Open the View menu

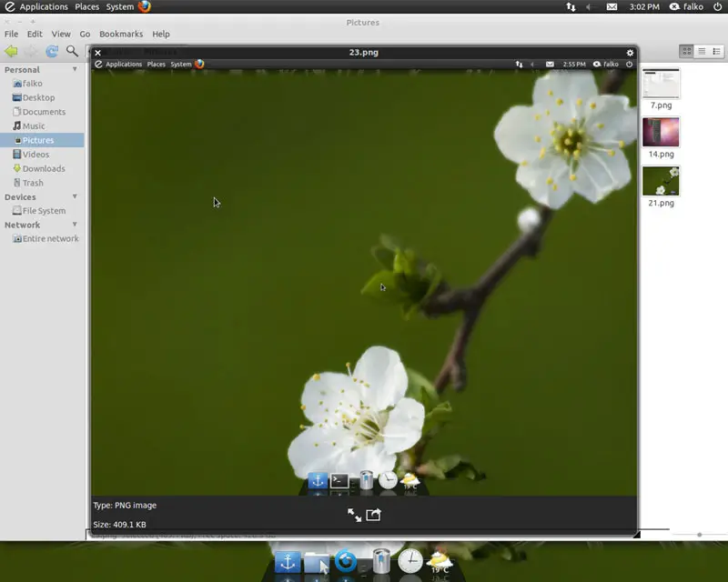[61, 34]
